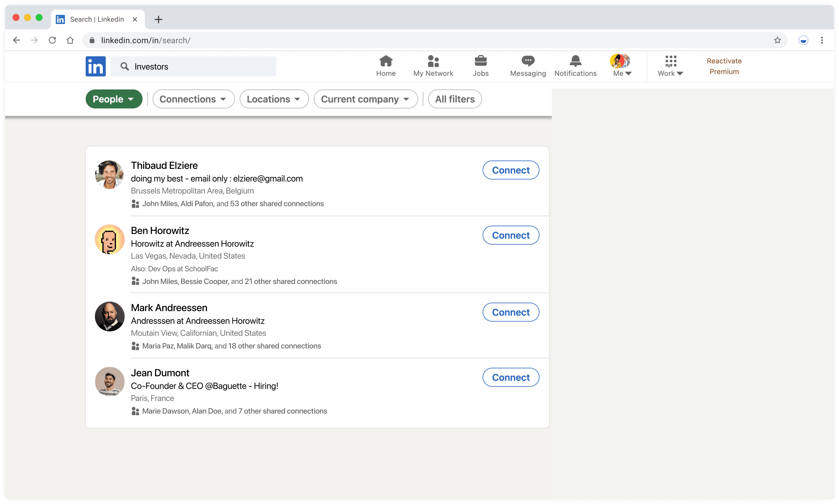
Task: Click shared connections icon under Jean Dumont
Action: (135, 411)
